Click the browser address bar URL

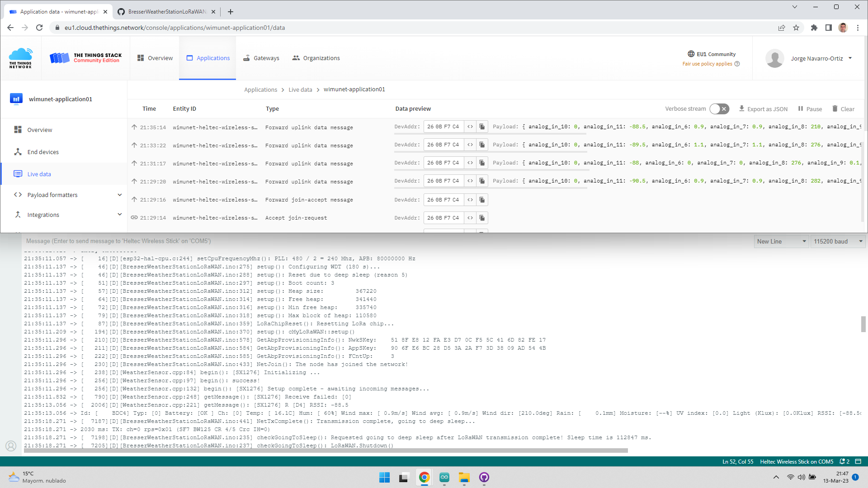[175, 28]
